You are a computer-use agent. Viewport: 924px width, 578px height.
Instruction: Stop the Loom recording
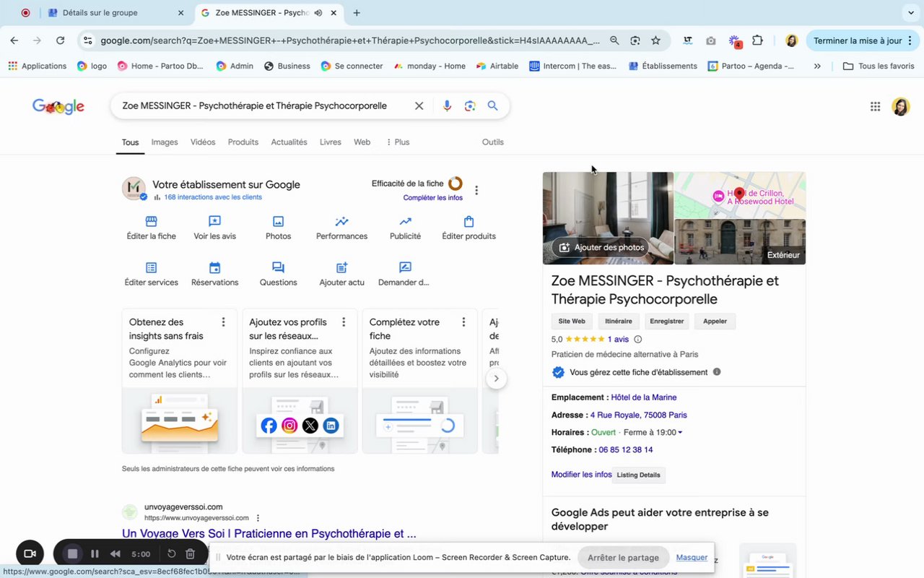[x=72, y=554]
